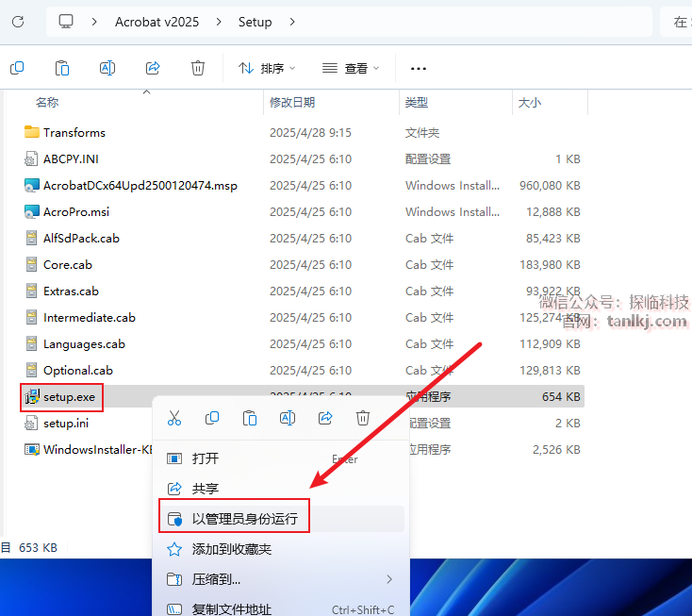Image resolution: width=692 pixels, height=616 pixels.
Task: Select the AlfSdPack.cab file name
Action: [81, 238]
